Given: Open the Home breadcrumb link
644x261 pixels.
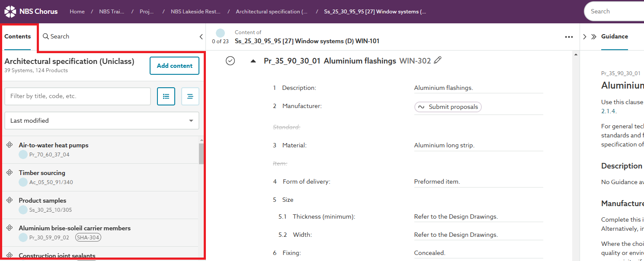Looking at the screenshot, I should click(77, 12).
